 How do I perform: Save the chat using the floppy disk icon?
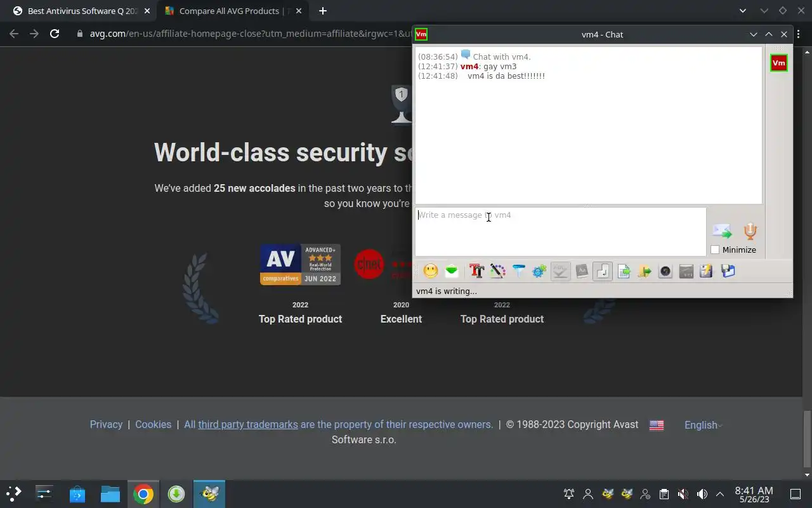coord(728,271)
